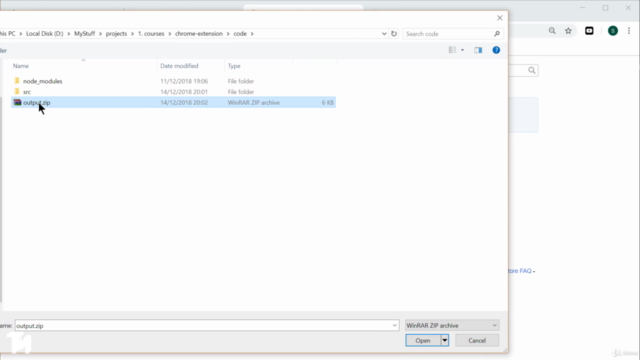Expand the address bar history dropdown
The image size is (640, 360).
384,34
